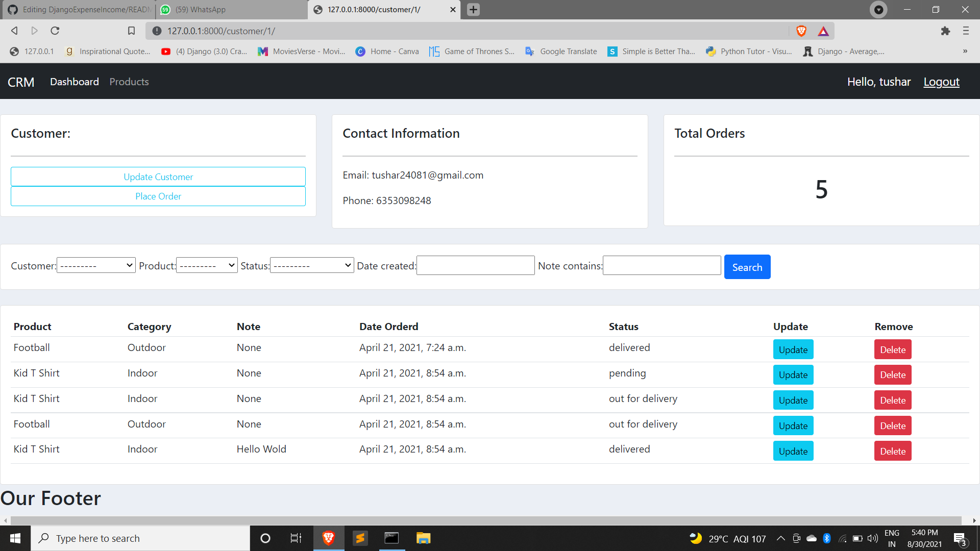Reload the current page
The image size is (980, 551).
click(55, 31)
